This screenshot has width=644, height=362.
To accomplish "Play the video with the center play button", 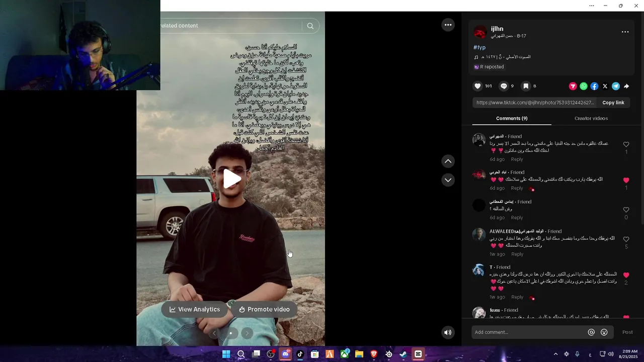I will (232, 178).
